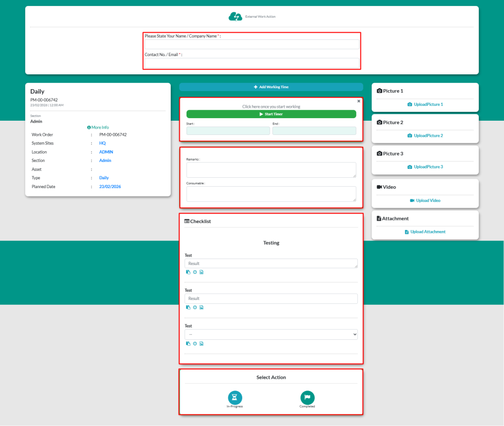This screenshot has height=426, width=504.
Task: Click the Upload Attachment link
Action: click(425, 231)
